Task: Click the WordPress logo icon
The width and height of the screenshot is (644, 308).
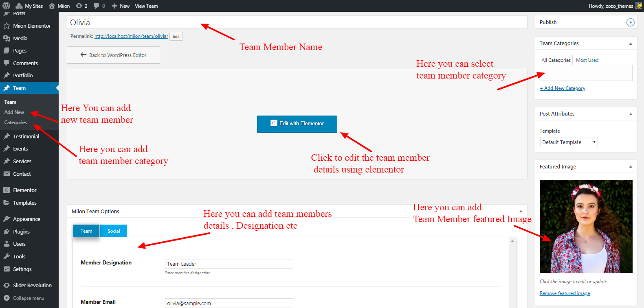Action: [x=6, y=6]
